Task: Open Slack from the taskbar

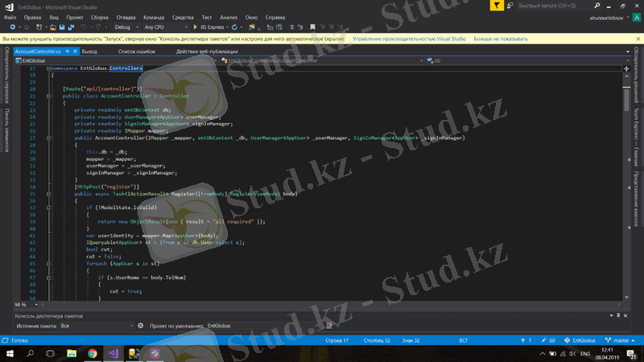Action: coord(155,353)
